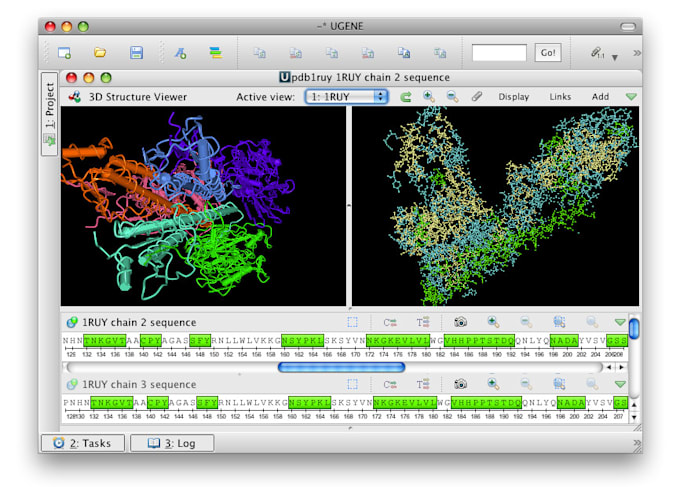Click the position input field beside Go!
This screenshot has height=487, width=680.
coord(499,53)
